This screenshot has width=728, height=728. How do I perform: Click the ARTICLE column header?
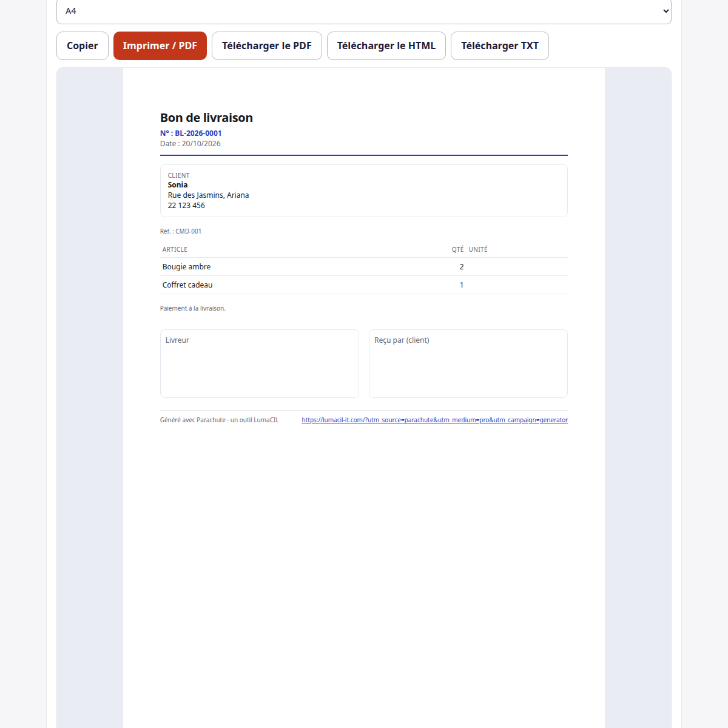click(x=175, y=249)
